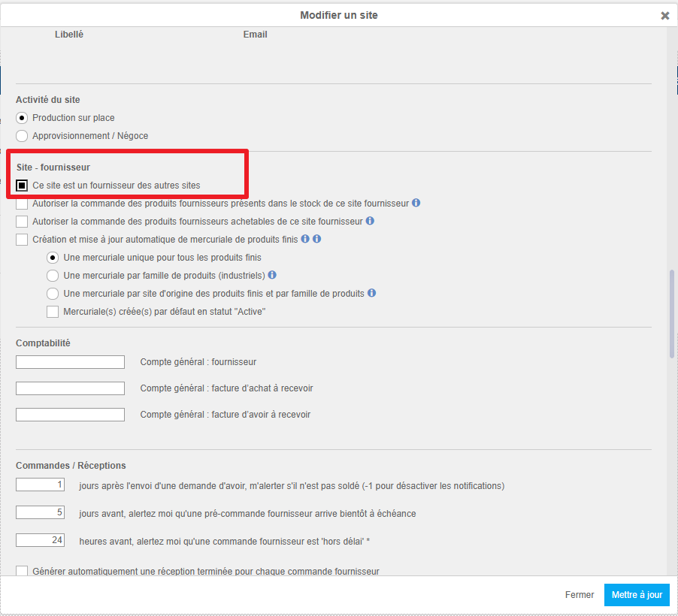Click the dialog's vertical scrollbar thumb
The image size is (678, 616).
click(671, 314)
